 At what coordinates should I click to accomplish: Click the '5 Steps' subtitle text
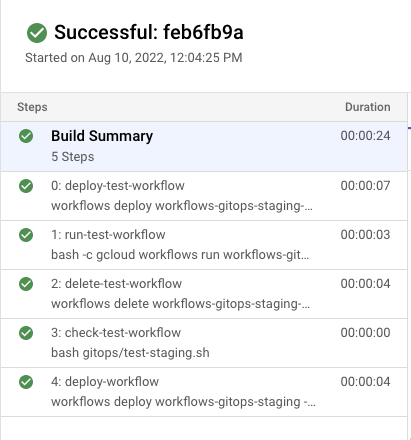[x=73, y=157]
